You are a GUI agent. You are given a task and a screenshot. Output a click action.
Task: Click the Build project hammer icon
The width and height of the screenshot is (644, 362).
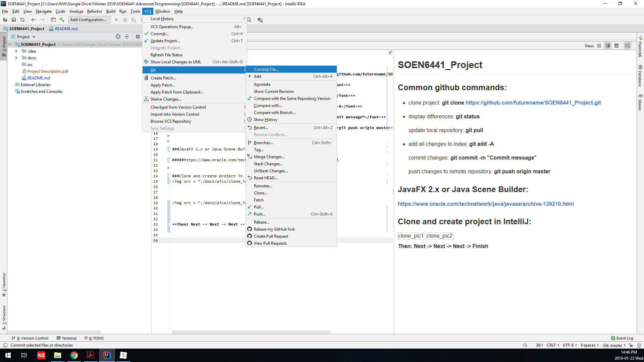click(x=62, y=20)
